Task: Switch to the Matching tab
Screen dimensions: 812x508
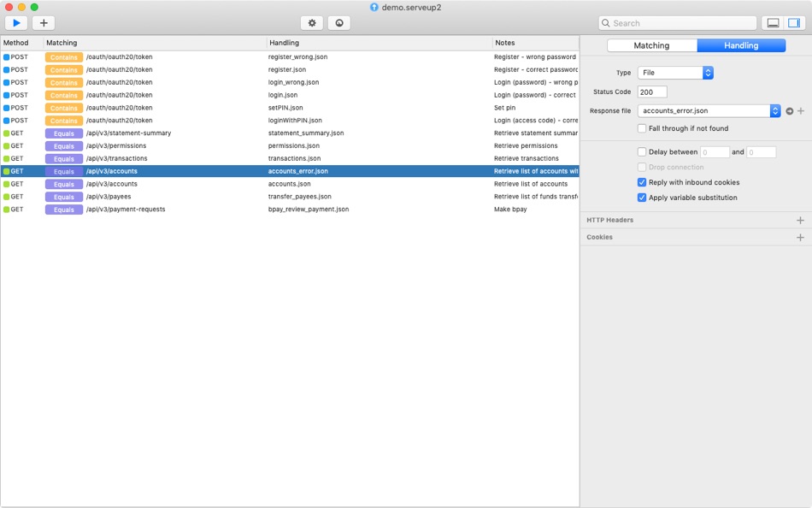Action: pos(652,45)
